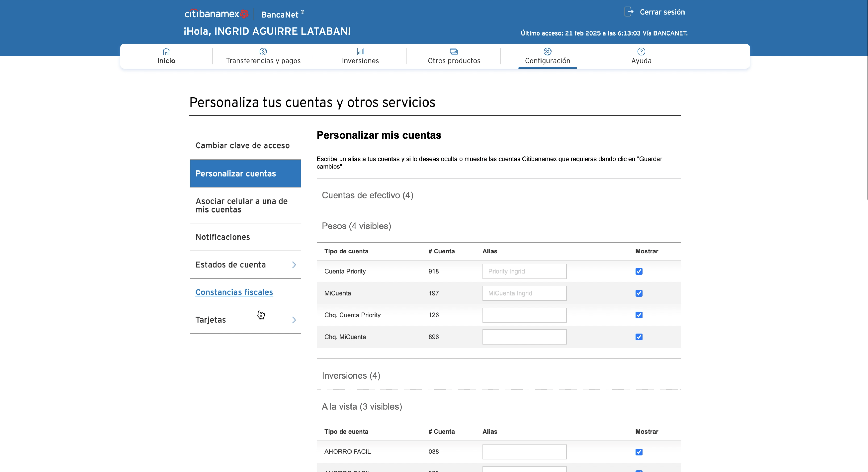The width and height of the screenshot is (868, 472).
Task: Expand Estados de cuenta chevron
Action: [294, 265]
